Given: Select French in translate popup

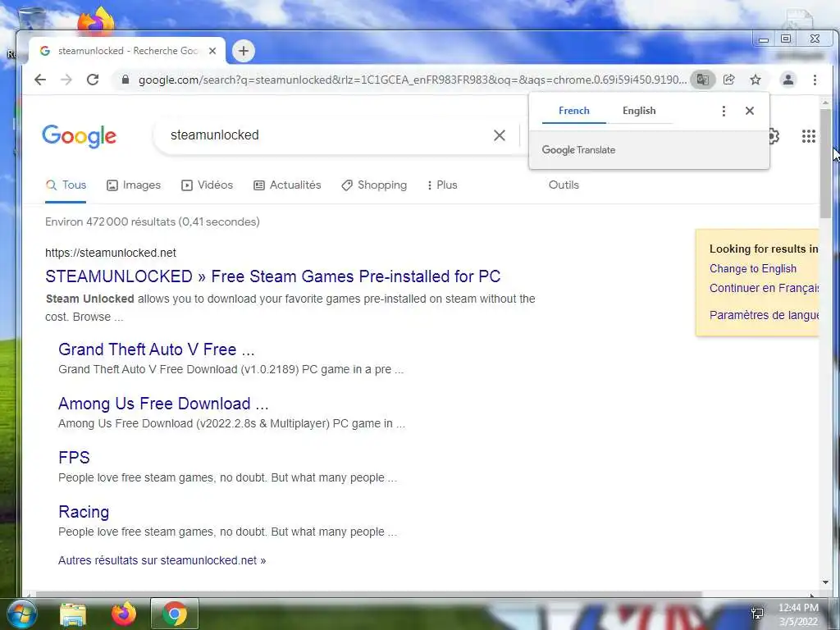Looking at the screenshot, I should point(573,111).
